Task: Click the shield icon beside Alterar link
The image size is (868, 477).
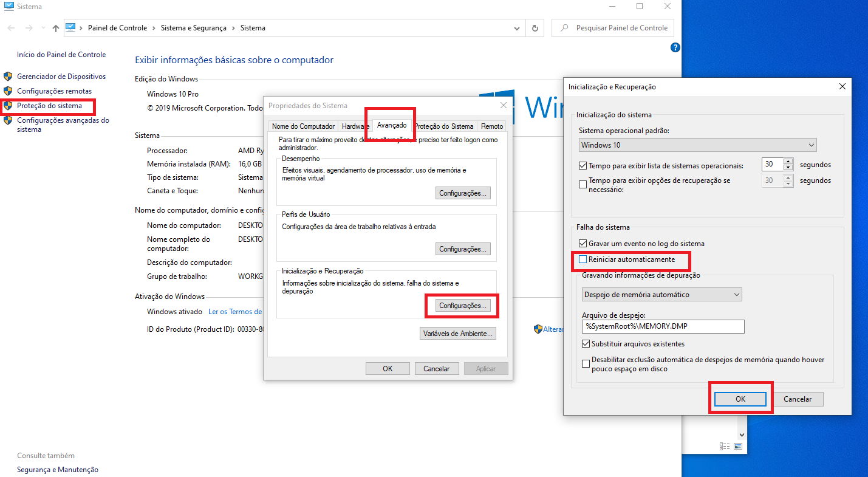Action: [538, 329]
